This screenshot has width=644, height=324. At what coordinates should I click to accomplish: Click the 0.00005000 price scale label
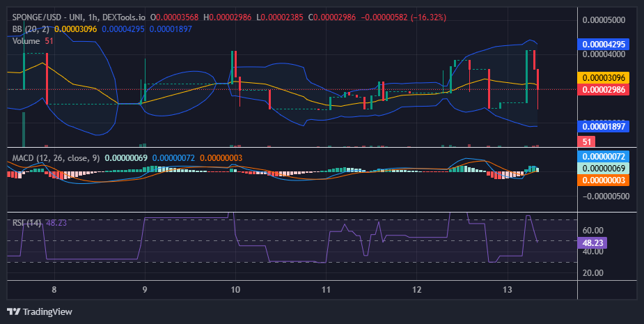pyautogui.click(x=604, y=20)
